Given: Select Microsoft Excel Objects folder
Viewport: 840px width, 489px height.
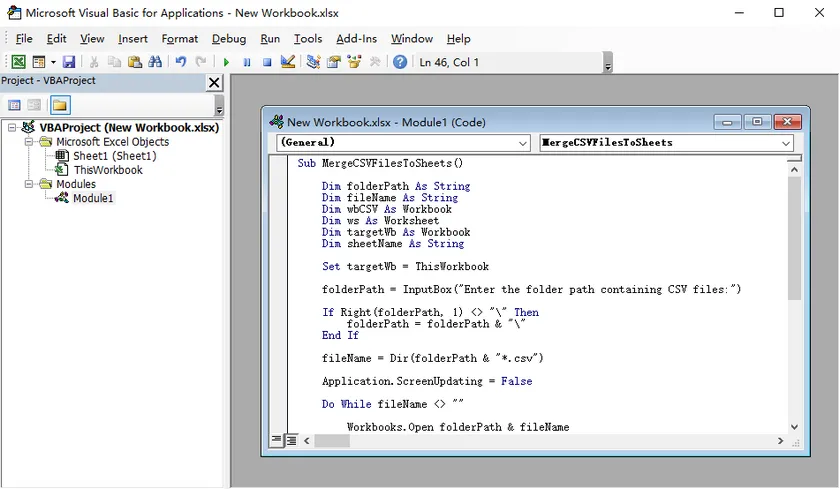Looking at the screenshot, I should pyautogui.click(x=112, y=142).
